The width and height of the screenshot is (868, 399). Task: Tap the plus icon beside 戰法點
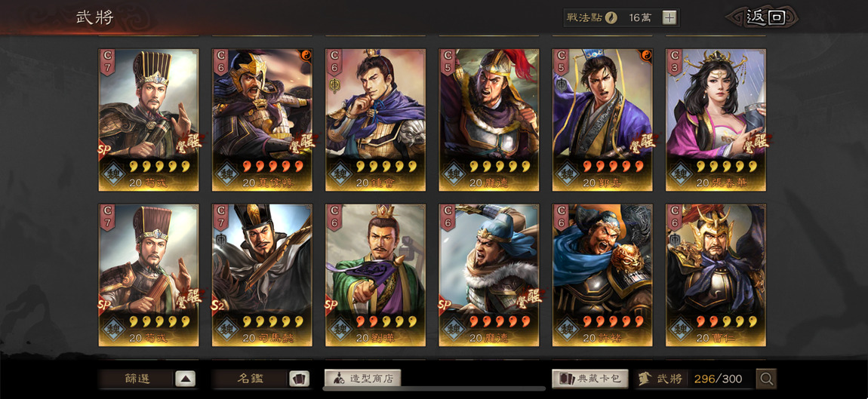[x=669, y=17]
